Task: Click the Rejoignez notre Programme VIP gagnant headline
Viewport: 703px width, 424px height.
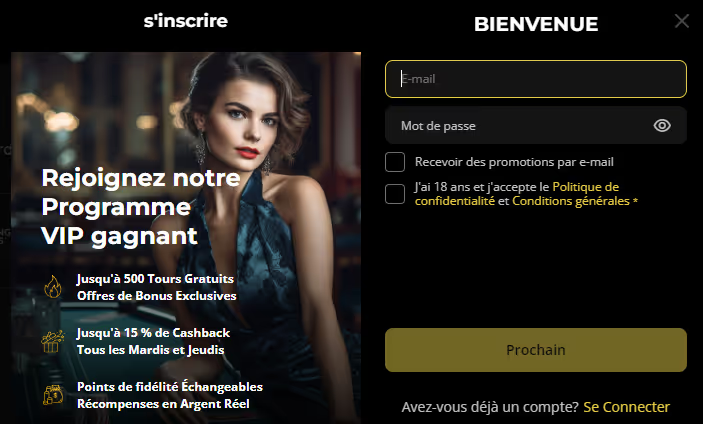Action: click(140, 207)
